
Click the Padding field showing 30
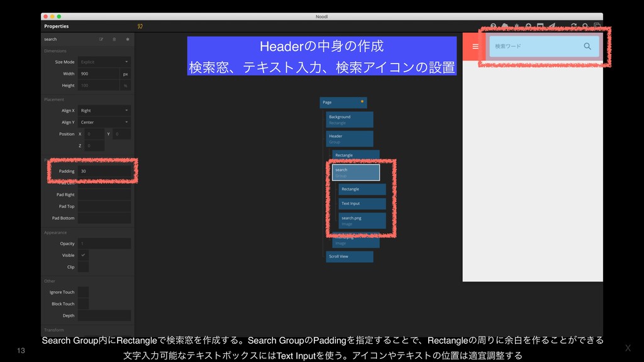click(x=104, y=171)
